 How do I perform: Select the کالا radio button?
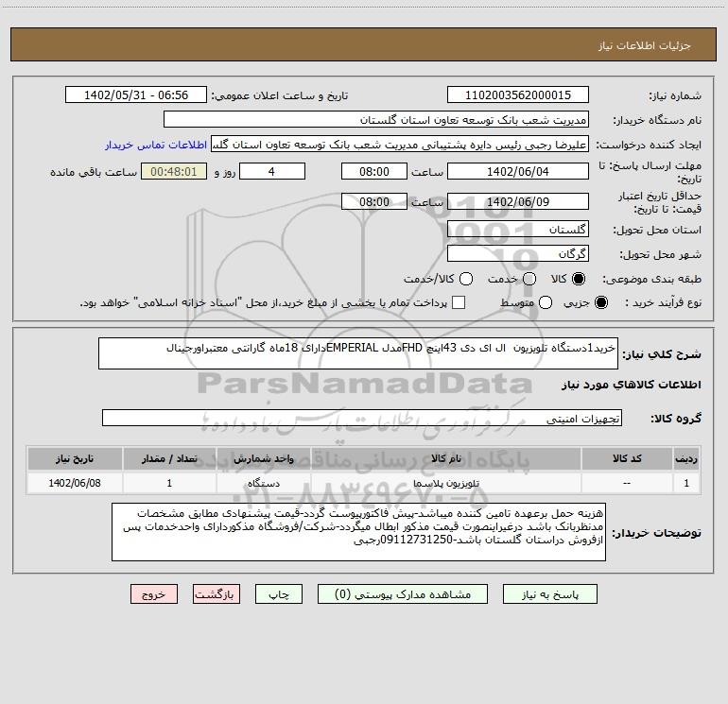click(579, 279)
